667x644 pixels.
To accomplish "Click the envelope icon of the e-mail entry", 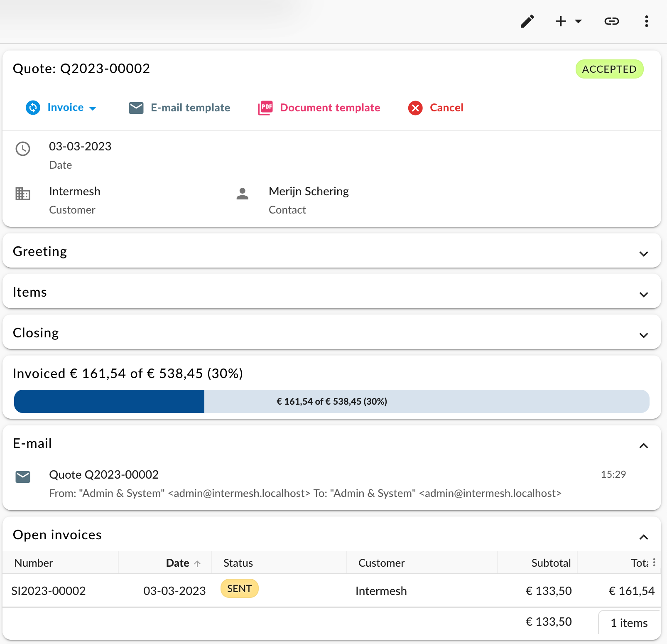I will tap(23, 477).
